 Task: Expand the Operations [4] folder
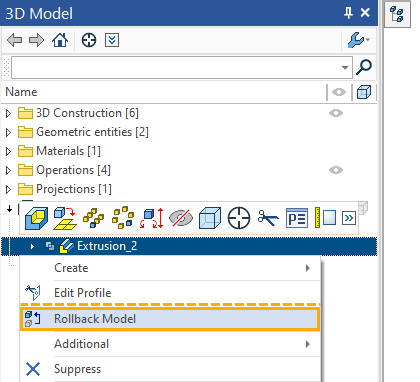click(9, 171)
